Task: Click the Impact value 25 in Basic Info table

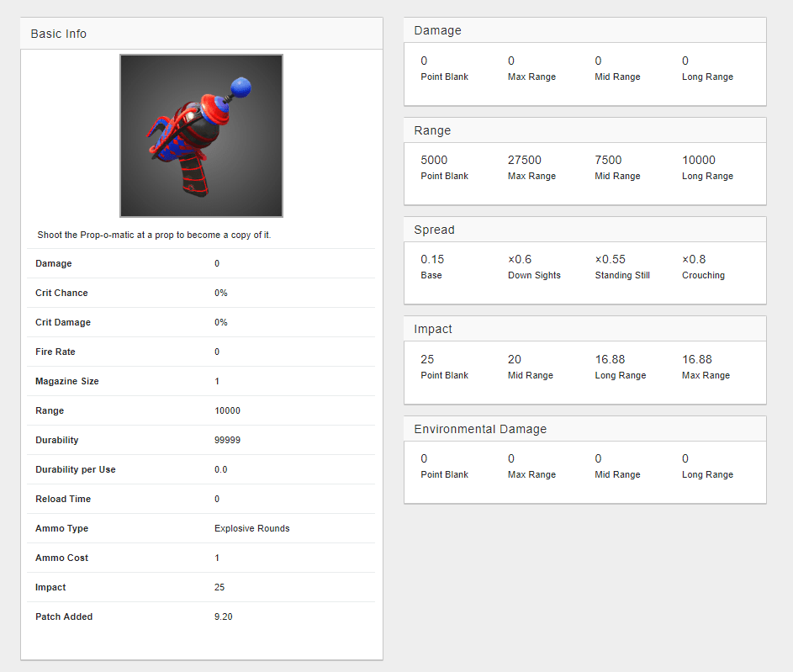Action: pos(219,587)
